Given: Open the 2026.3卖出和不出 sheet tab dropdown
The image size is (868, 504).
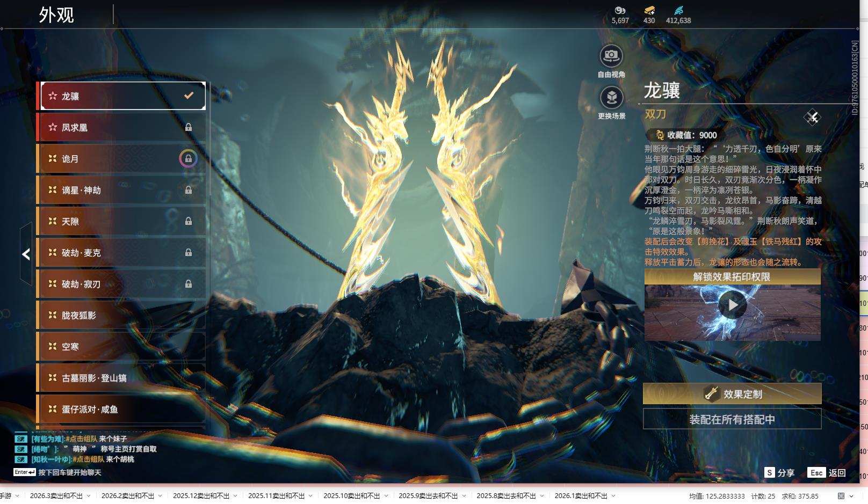Looking at the screenshot, I should pyautogui.click(x=89, y=496).
